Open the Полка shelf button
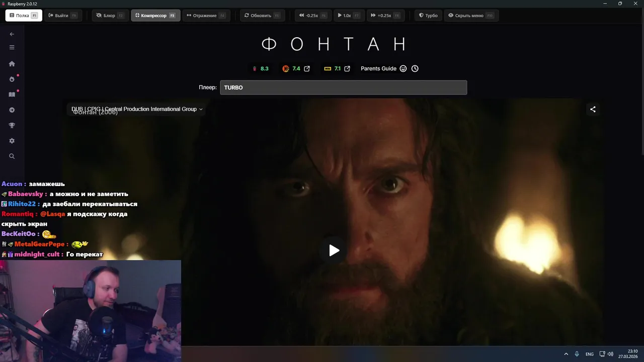Screen dimensions: 644x362 24,16
